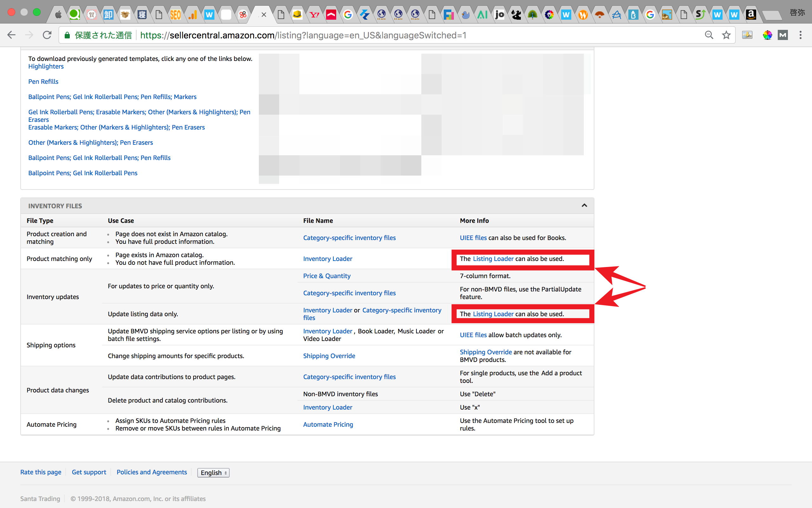The width and height of the screenshot is (812, 508).
Task: Open Inventory Loader in Product matching only row
Action: (327, 259)
